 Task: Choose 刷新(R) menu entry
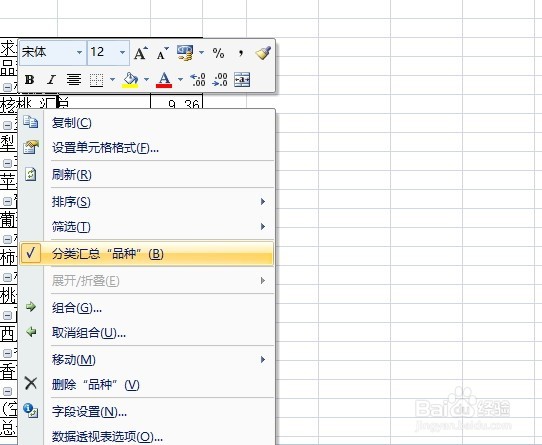pyautogui.click(x=147, y=175)
